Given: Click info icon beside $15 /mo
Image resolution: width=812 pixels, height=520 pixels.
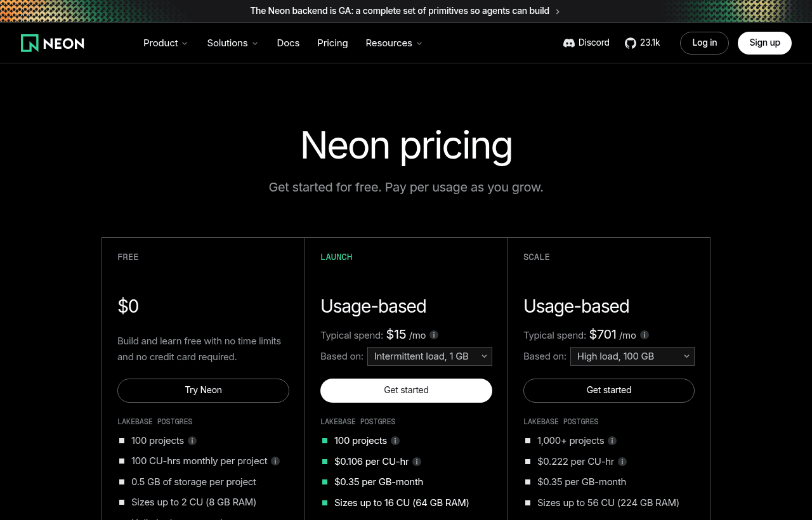Looking at the screenshot, I should (434, 335).
